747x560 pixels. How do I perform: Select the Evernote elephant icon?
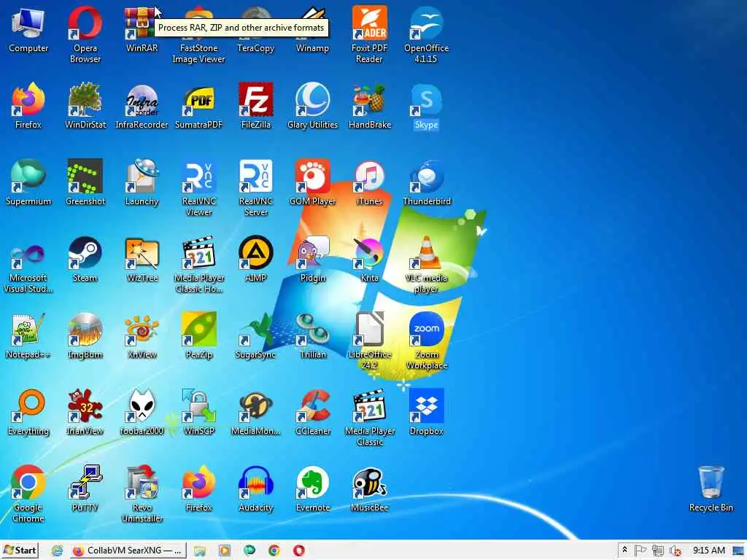click(312, 489)
